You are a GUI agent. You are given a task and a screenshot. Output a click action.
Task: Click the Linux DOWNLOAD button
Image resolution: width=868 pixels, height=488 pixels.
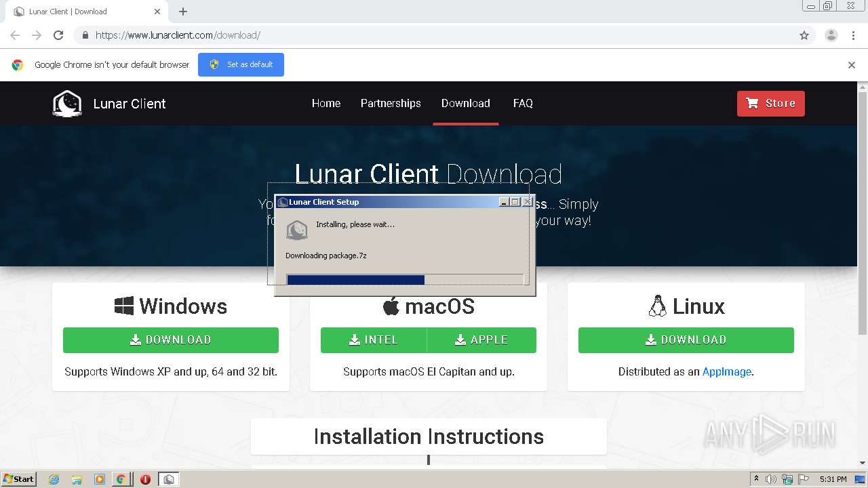(686, 340)
